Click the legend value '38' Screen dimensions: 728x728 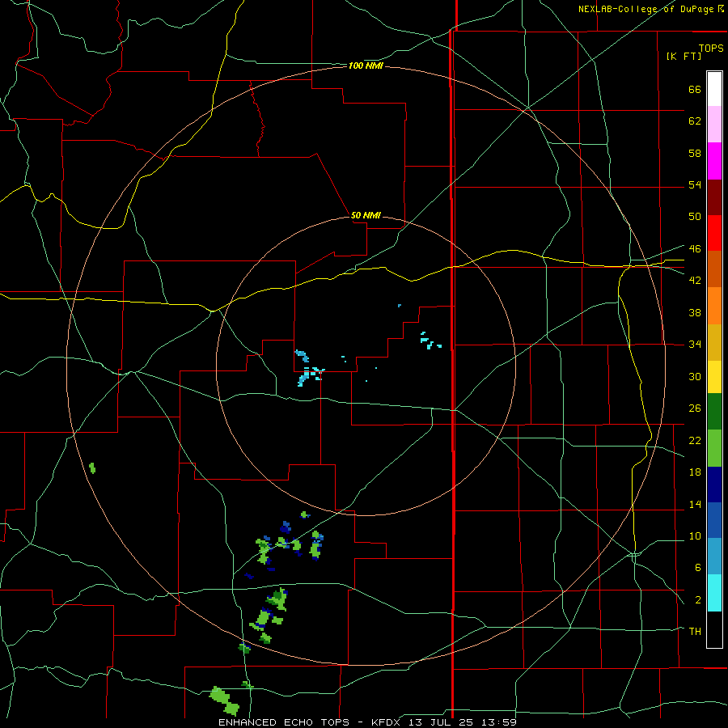click(x=695, y=312)
